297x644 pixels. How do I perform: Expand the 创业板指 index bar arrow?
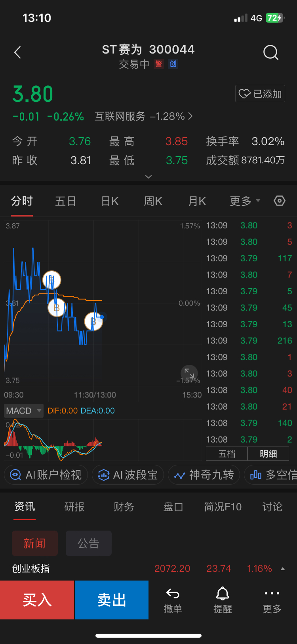click(283, 569)
